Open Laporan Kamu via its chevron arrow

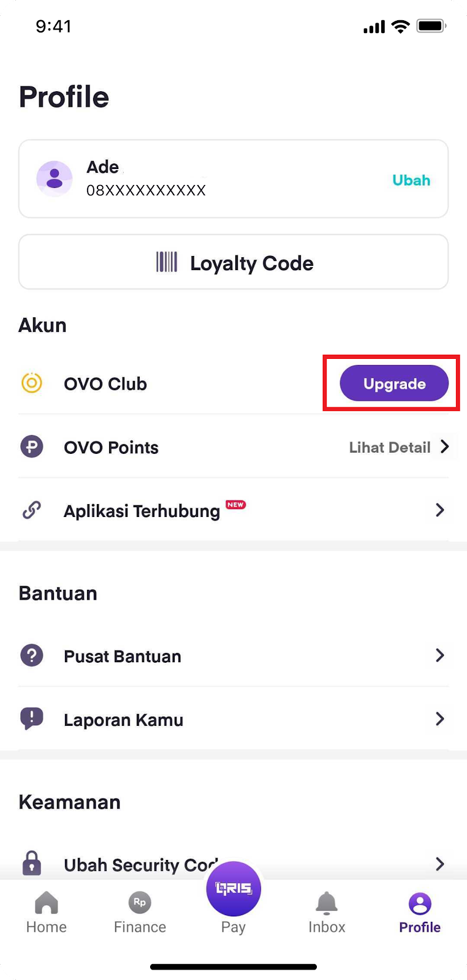coord(440,718)
